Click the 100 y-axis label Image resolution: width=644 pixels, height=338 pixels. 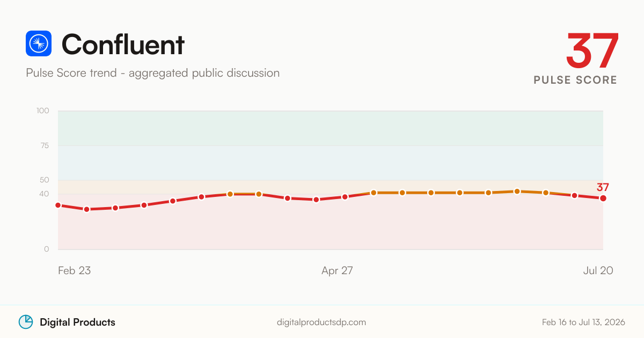tap(43, 111)
